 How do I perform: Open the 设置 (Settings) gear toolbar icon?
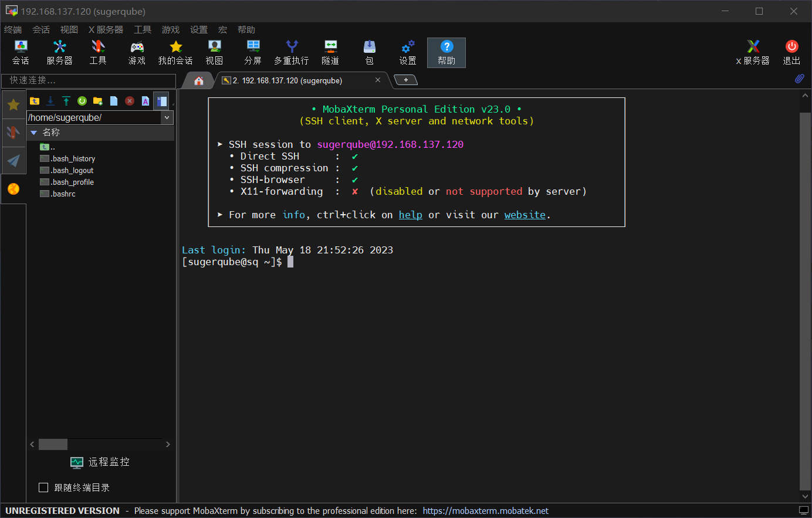click(408, 53)
